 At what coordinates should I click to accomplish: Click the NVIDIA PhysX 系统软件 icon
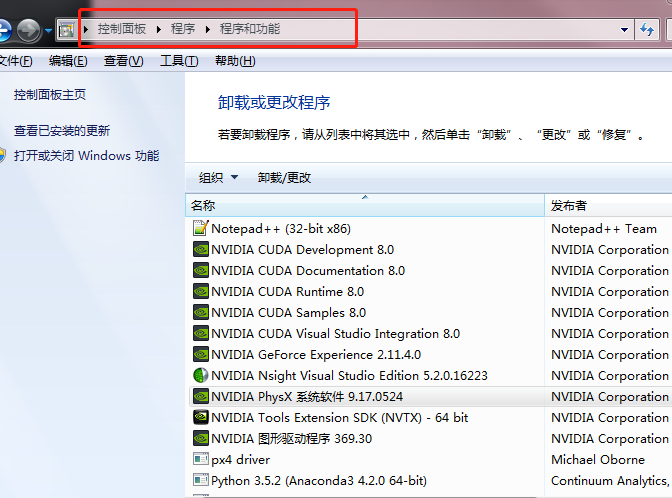click(x=201, y=396)
